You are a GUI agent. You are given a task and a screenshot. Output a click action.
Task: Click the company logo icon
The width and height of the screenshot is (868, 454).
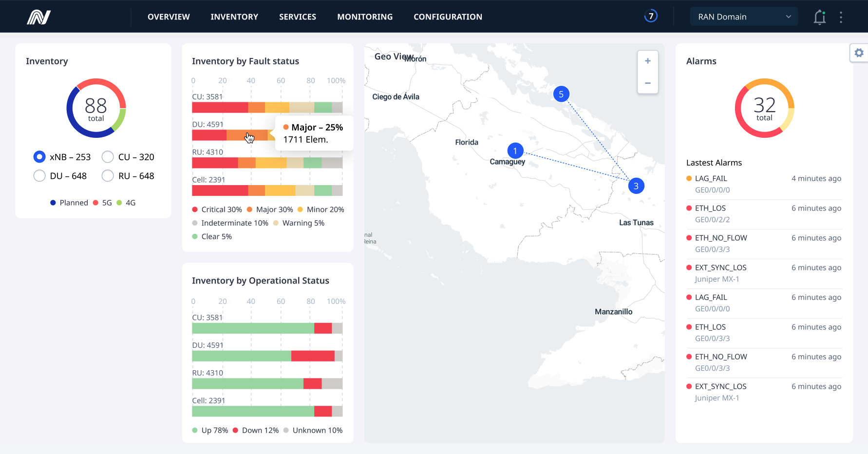tap(39, 17)
